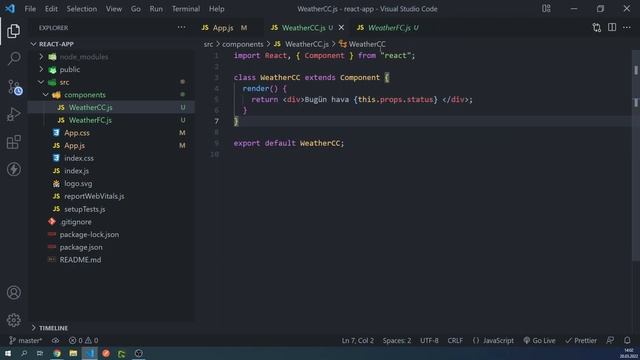640x360 pixels.
Task: Open File Explorer from taskbar
Action: coord(73,353)
